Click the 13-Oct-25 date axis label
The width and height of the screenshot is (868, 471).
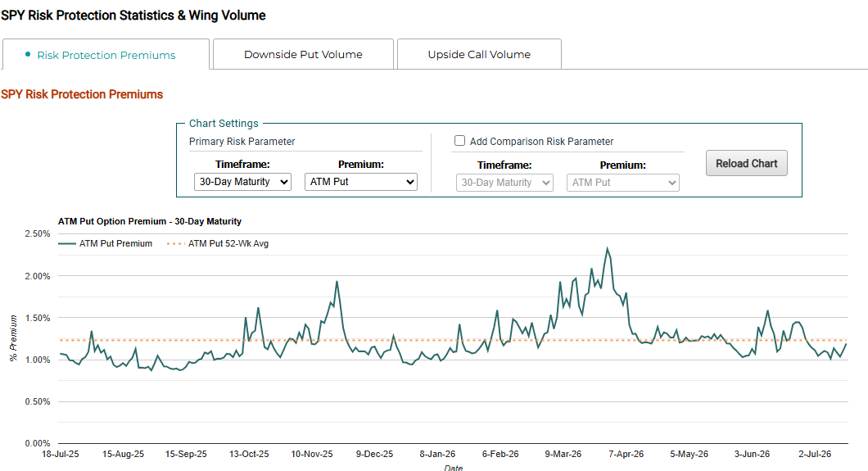[249, 454]
